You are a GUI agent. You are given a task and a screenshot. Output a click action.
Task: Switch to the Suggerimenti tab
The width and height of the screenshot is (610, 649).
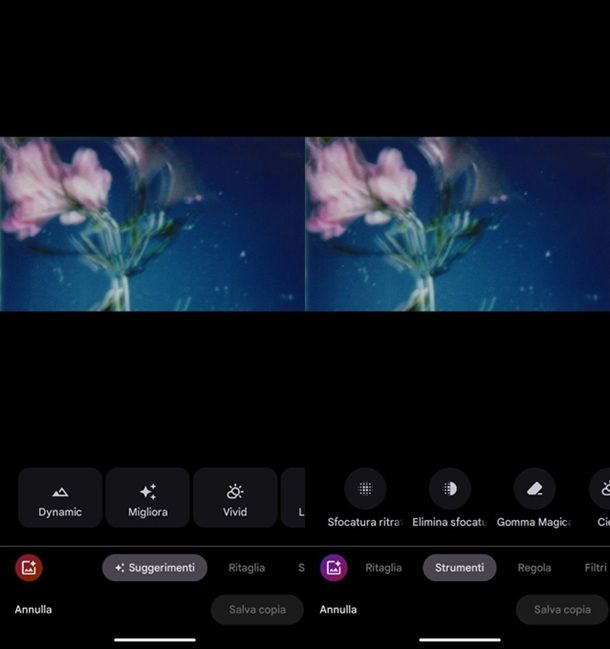coord(155,568)
